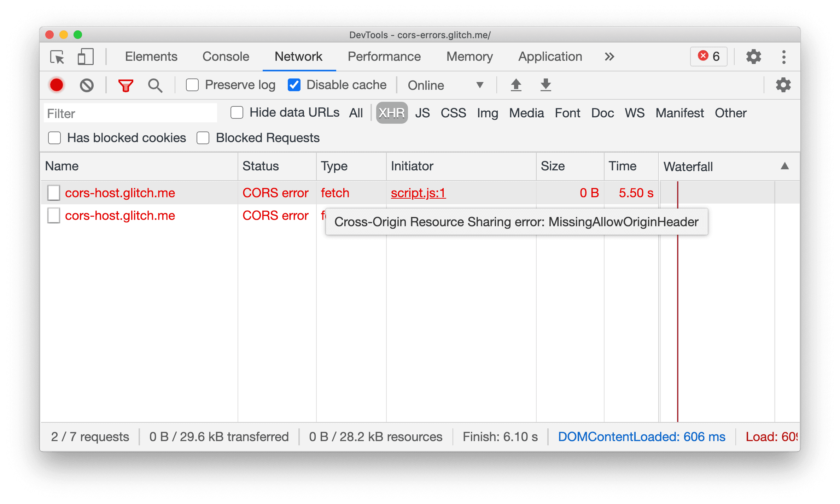This screenshot has width=840, height=504.
Task: Click the upload arrow icon
Action: 517,84
